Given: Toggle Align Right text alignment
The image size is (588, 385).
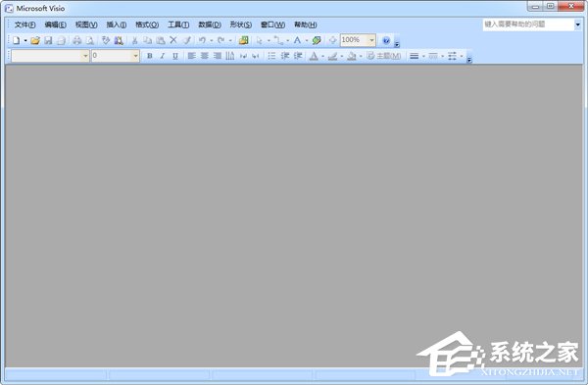Looking at the screenshot, I should tap(218, 56).
